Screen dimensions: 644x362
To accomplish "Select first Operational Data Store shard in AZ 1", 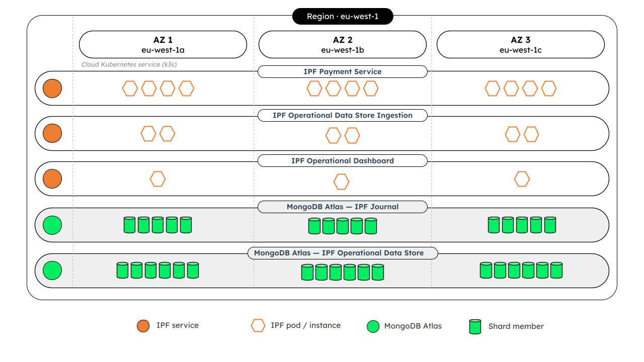I will point(123,270).
